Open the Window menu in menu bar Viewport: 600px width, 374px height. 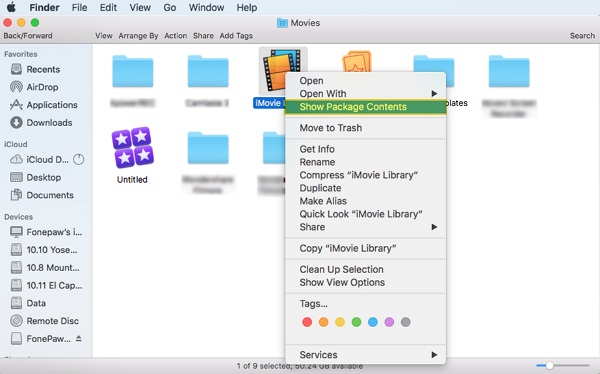(206, 7)
